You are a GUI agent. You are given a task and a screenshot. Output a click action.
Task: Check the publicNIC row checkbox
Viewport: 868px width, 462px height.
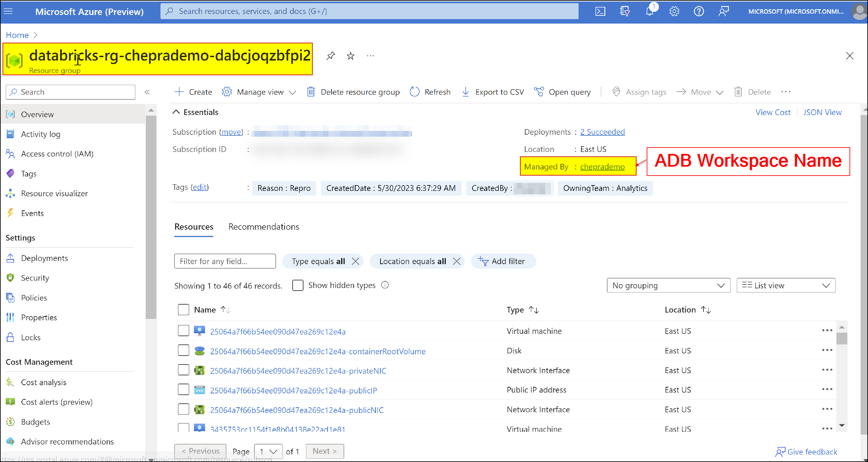(183, 409)
